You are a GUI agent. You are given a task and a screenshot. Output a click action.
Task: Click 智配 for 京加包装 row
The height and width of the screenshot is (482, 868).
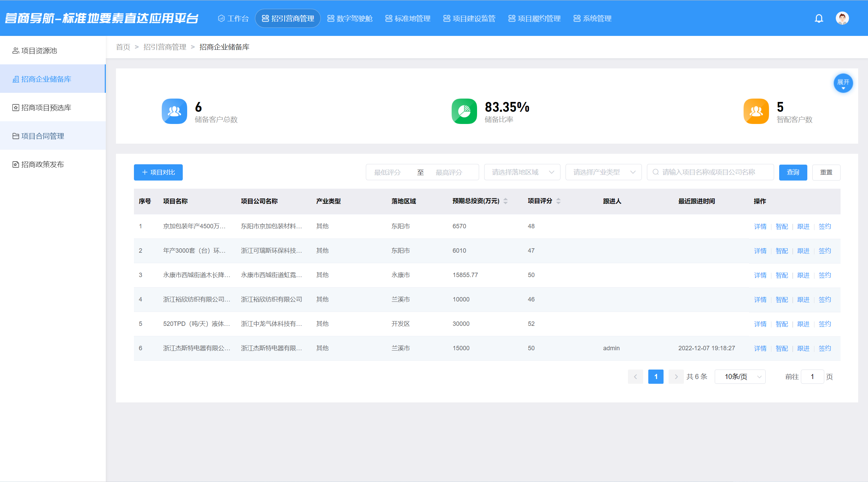782,227
